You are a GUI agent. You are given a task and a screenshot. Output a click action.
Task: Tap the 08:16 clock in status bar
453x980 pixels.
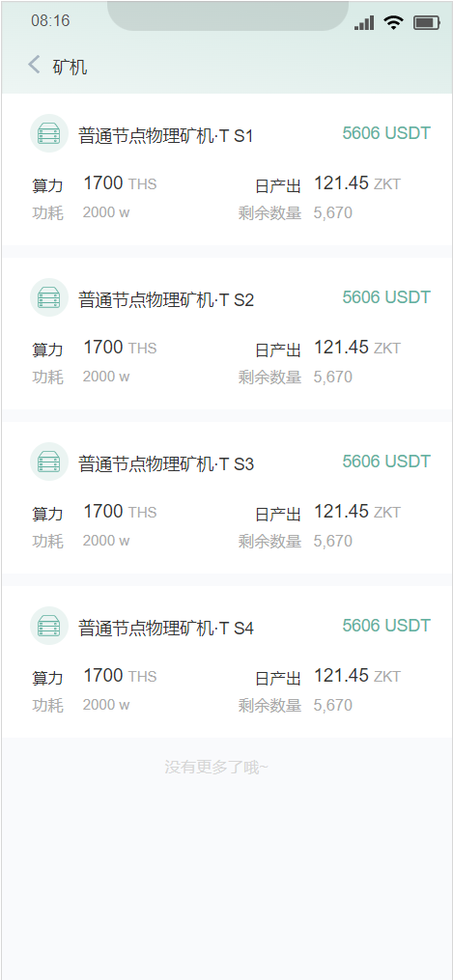coord(50,20)
